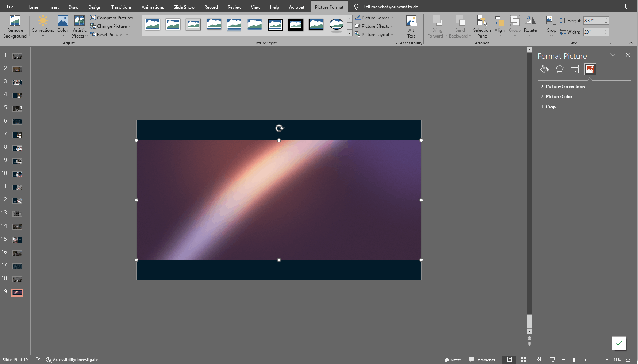
Task: Go to next slide arrow
Action: click(x=529, y=344)
